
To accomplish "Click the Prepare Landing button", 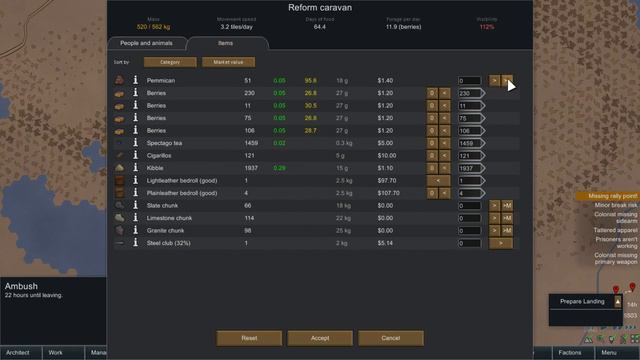I will click(582, 302).
